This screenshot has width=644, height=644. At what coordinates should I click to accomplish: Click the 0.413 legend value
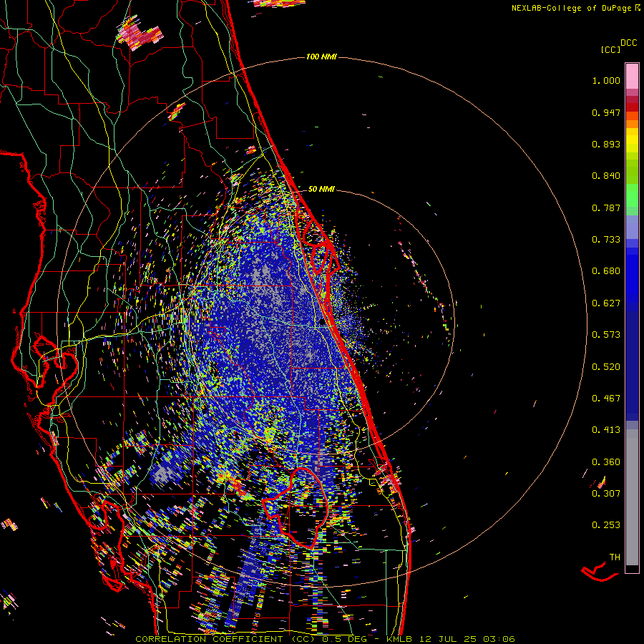pyautogui.click(x=606, y=430)
